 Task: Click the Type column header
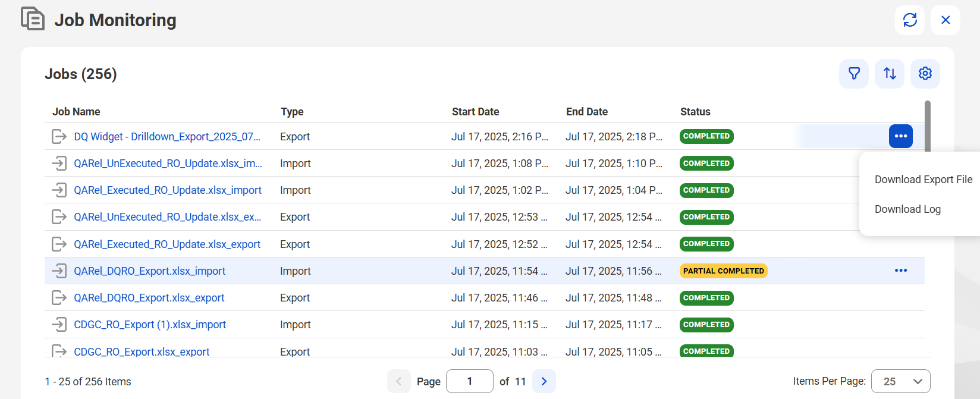[x=292, y=112]
